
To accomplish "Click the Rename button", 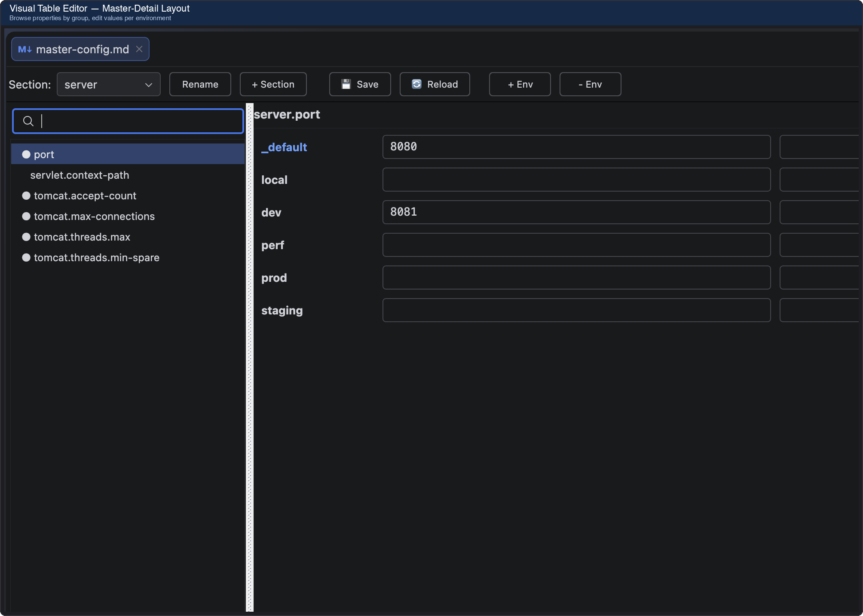I will tap(200, 84).
